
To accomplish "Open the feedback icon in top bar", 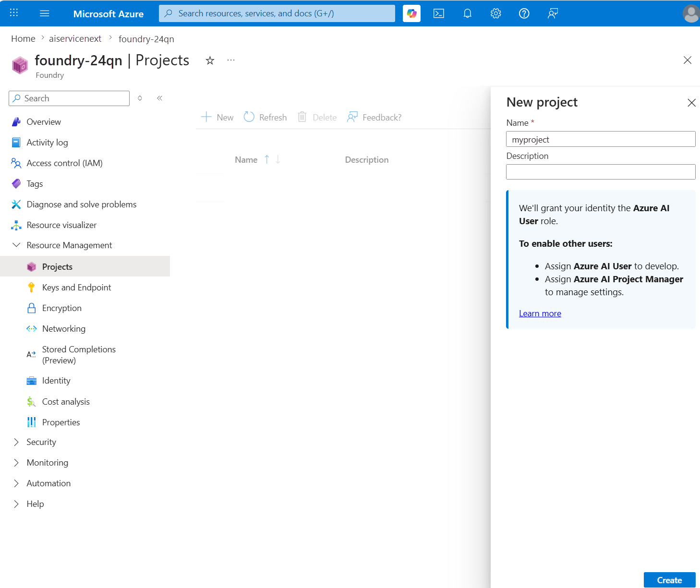I will 553,13.
